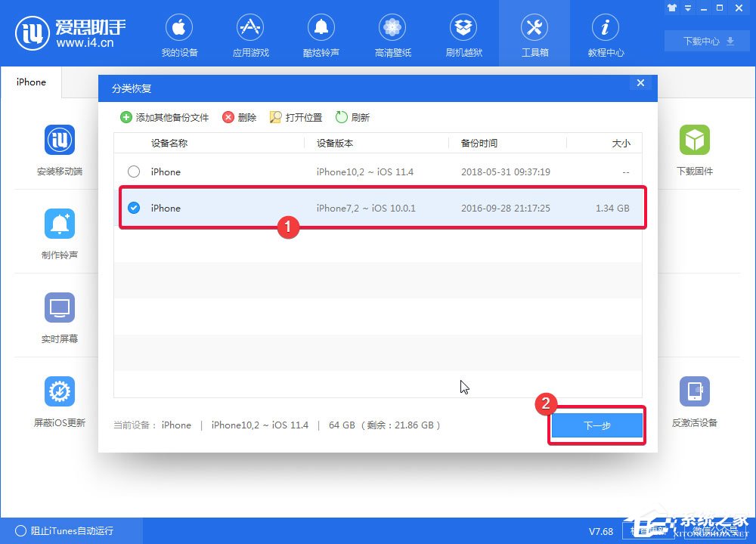The image size is (756, 544).
Task: Open the 刷机越狱 section
Action: click(x=463, y=34)
